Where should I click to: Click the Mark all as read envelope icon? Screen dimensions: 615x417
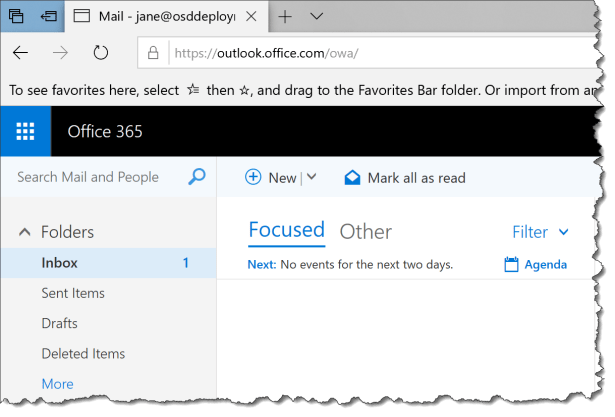click(x=352, y=178)
